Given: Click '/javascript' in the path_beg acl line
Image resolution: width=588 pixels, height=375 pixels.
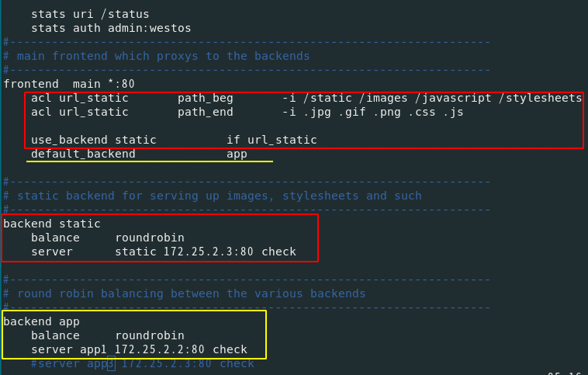Looking at the screenshot, I should point(453,99).
